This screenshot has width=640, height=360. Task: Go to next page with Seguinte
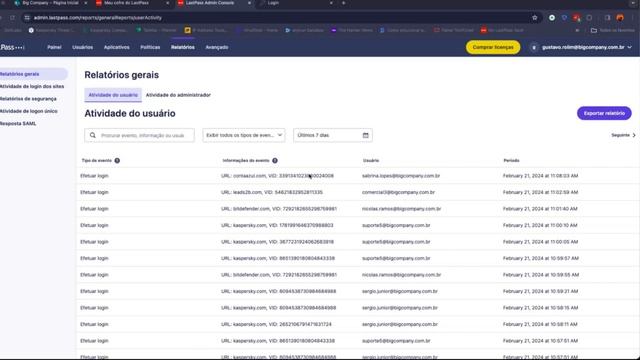623,135
